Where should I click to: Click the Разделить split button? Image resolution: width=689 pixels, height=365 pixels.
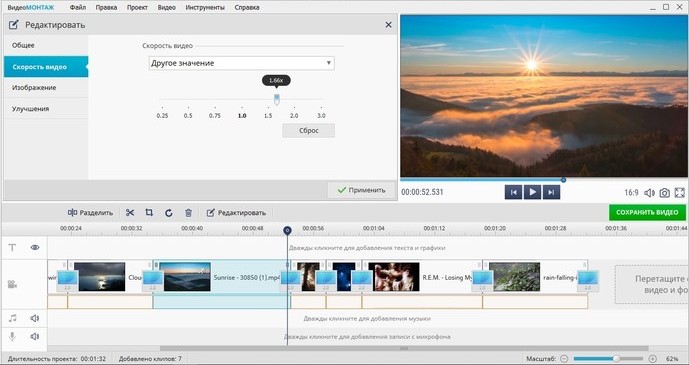[90, 213]
